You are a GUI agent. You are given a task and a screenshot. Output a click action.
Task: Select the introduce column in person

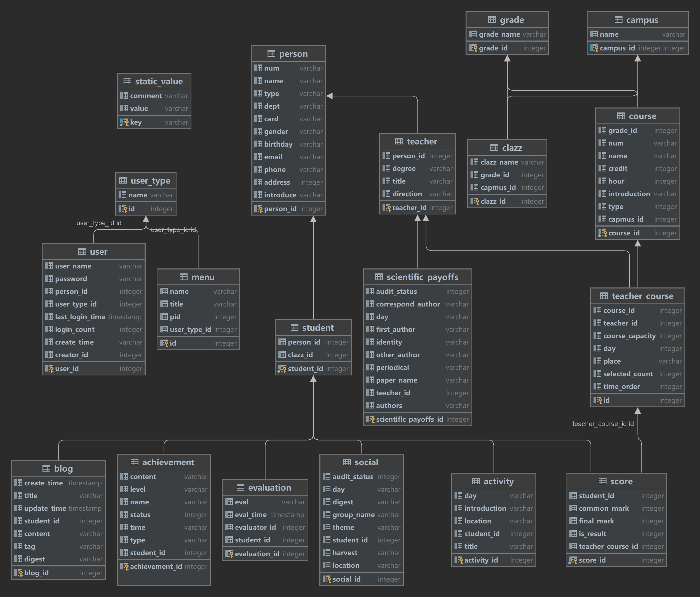click(288, 195)
